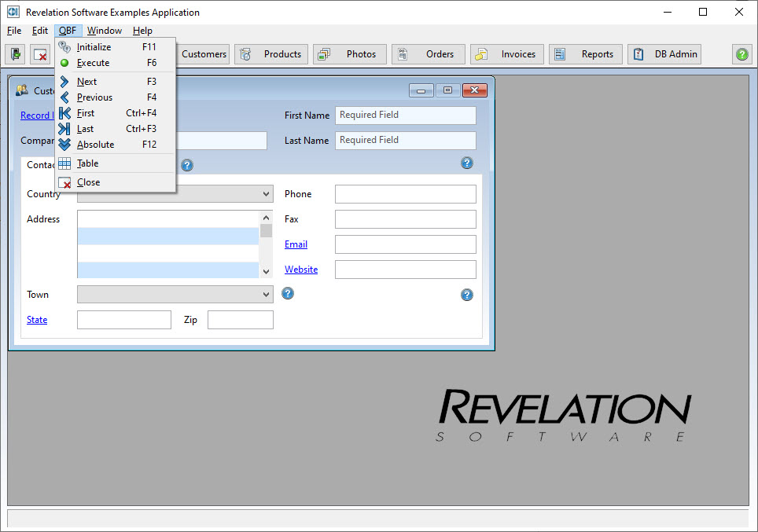
Task: Click Address scrollbar up arrow
Action: [266, 218]
